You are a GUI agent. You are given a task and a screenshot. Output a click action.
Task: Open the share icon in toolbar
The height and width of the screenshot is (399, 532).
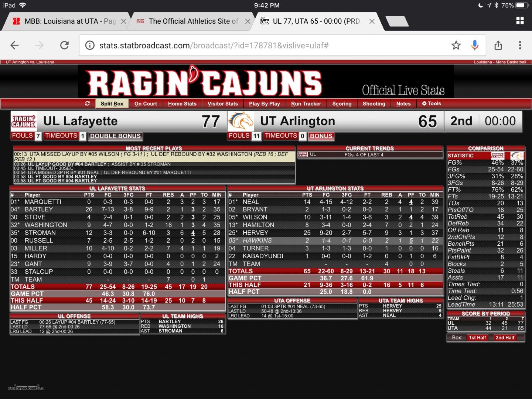498,45
